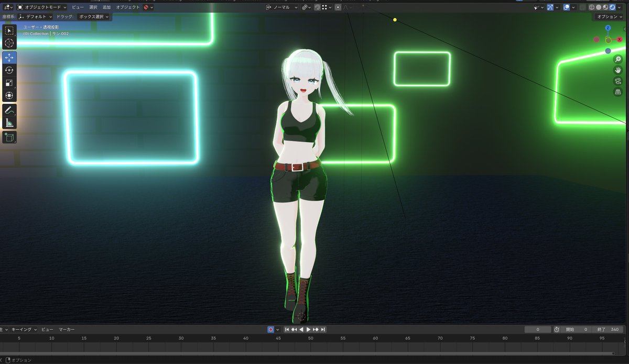629x364 pixels.
Task: Jump to the timeline start frame
Action: point(287,329)
